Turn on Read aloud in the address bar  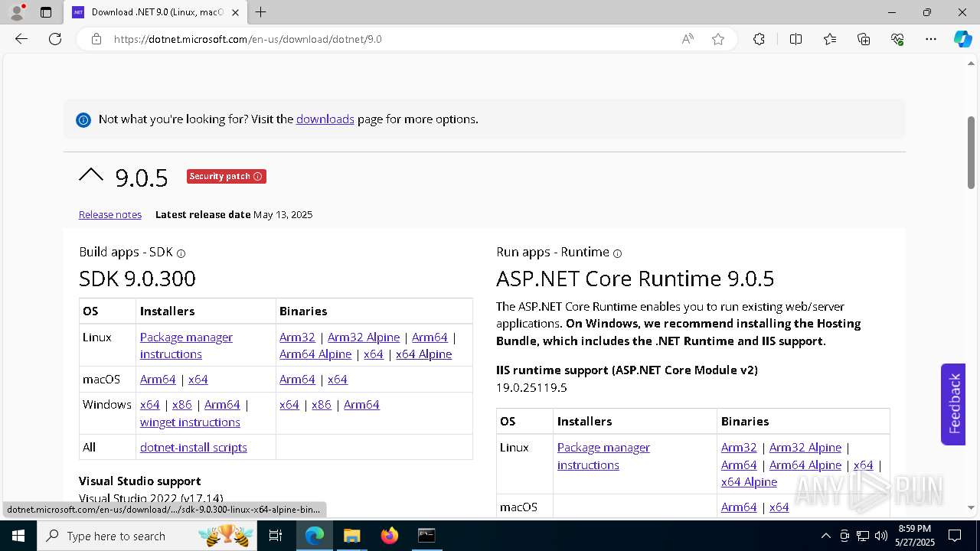tap(688, 39)
